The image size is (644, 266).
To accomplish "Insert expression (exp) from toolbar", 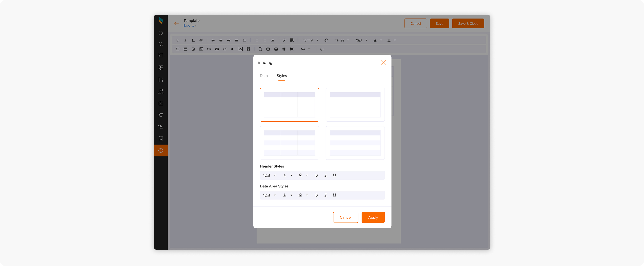I will pyautogui.click(x=209, y=49).
